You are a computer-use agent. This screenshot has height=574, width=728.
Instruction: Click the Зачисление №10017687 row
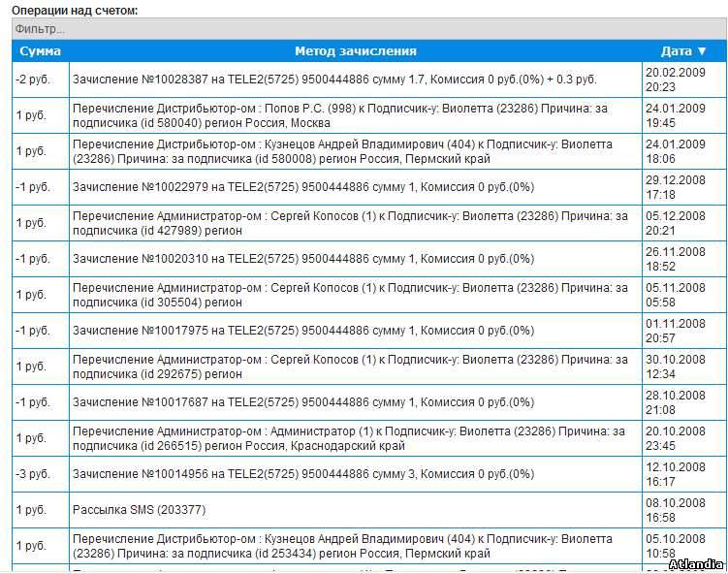coord(303,402)
